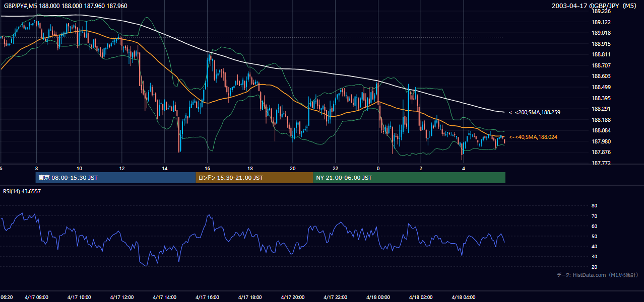Click hour label 22 under the price chart
This screenshot has height=302, width=644.
[336, 168]
